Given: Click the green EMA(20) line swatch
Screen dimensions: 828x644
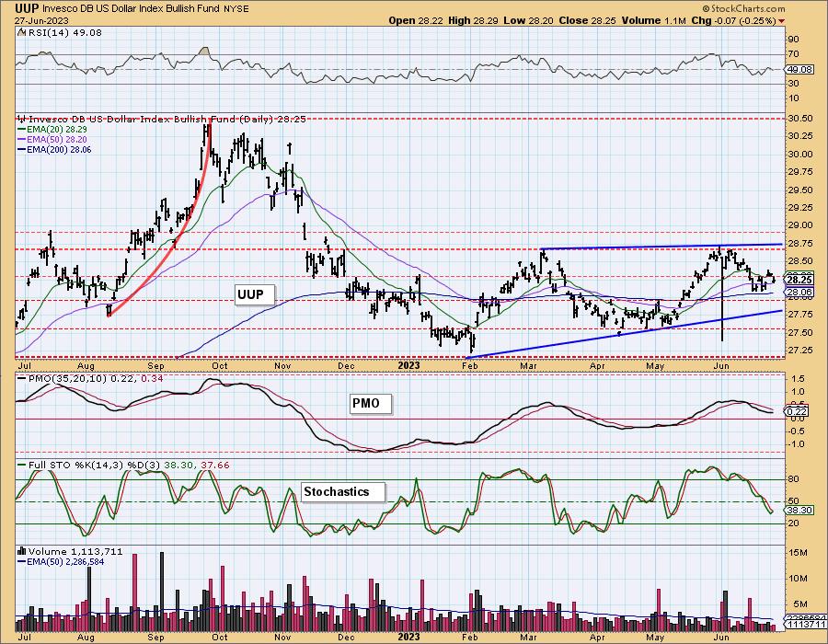Looking at the screenshot, I should tap(21, 130).
